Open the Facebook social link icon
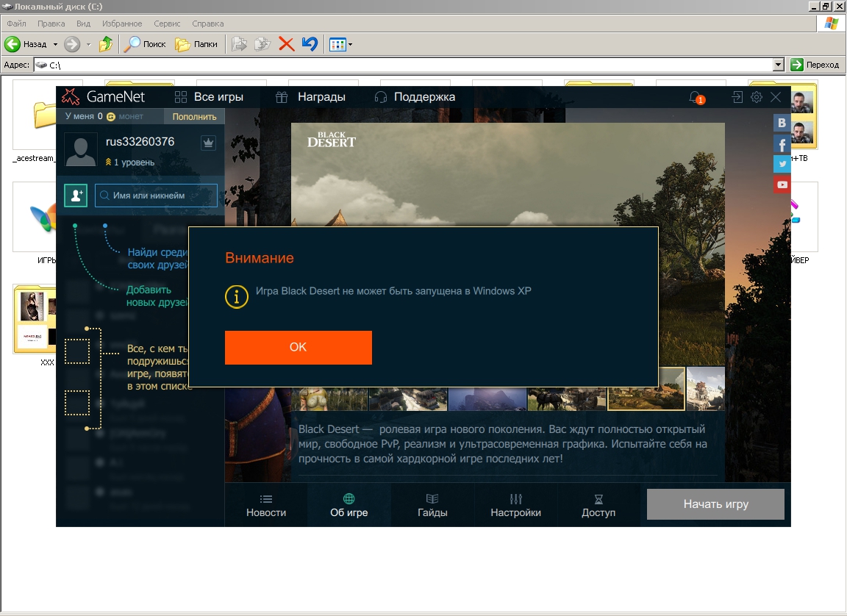The width and height of the screenshot is (847, 616). click(782, 144)
